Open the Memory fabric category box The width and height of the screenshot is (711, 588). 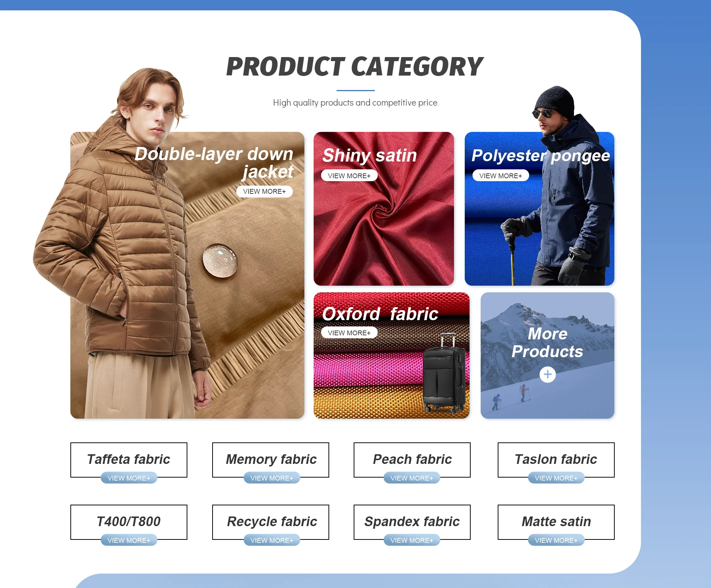point(271,459)
